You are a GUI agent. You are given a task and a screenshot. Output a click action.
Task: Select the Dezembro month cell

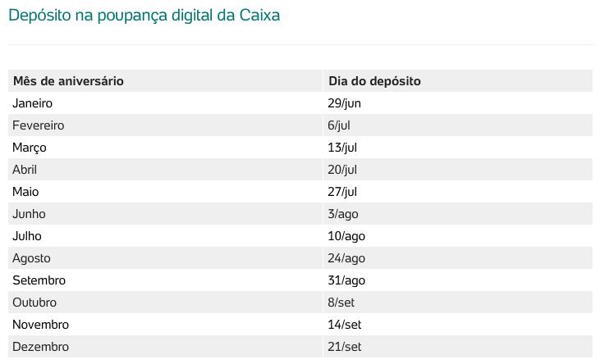(165, 347)
